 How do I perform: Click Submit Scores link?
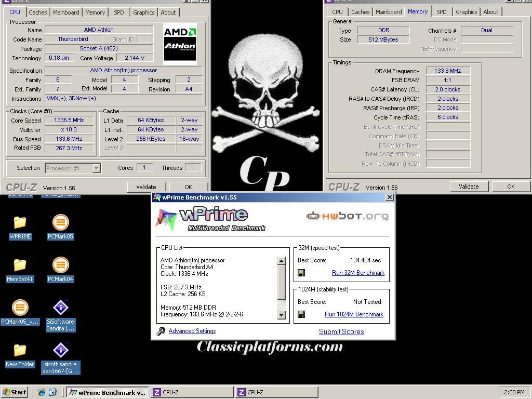pyautogui.click(x=341, y=332)
